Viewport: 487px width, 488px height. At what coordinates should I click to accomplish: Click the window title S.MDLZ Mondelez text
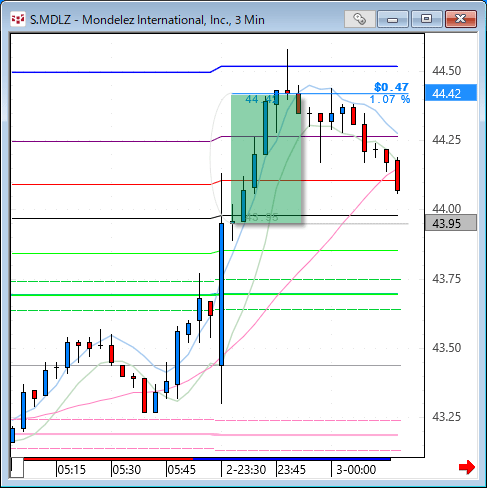147,20
